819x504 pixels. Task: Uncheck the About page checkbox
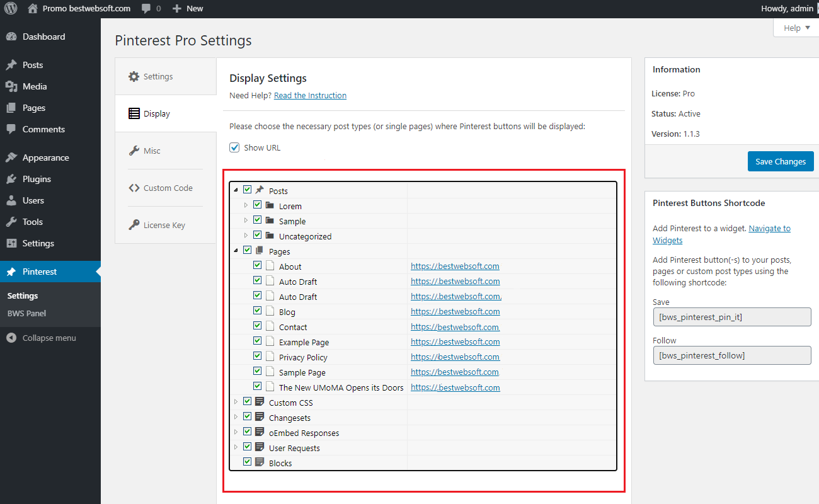(x=257, y=265)
